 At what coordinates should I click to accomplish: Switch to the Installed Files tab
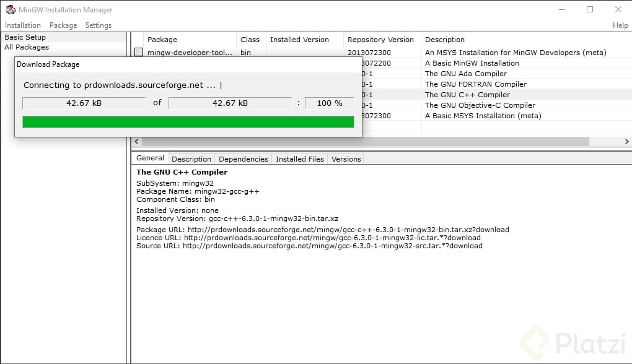pyautogui.click(x=299, y=159)
